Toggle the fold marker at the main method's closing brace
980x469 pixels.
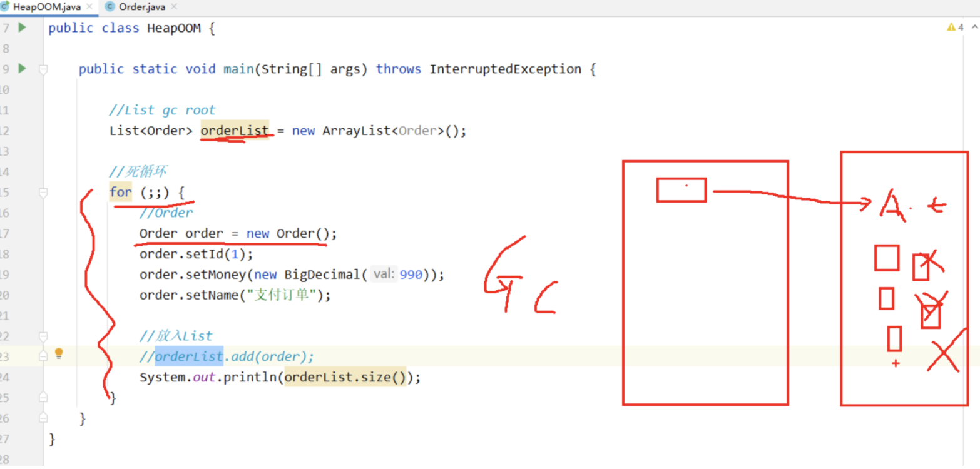(43, 418)
